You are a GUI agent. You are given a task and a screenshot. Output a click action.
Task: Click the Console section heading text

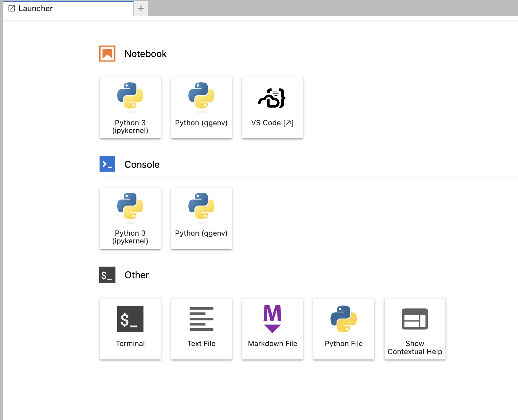(x=142, y=164)
